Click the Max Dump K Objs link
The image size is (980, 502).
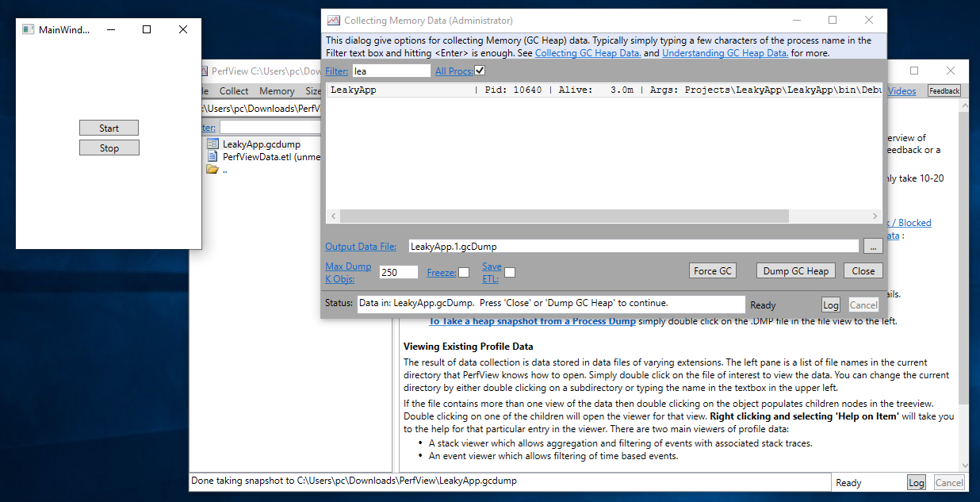click(348, 273)
